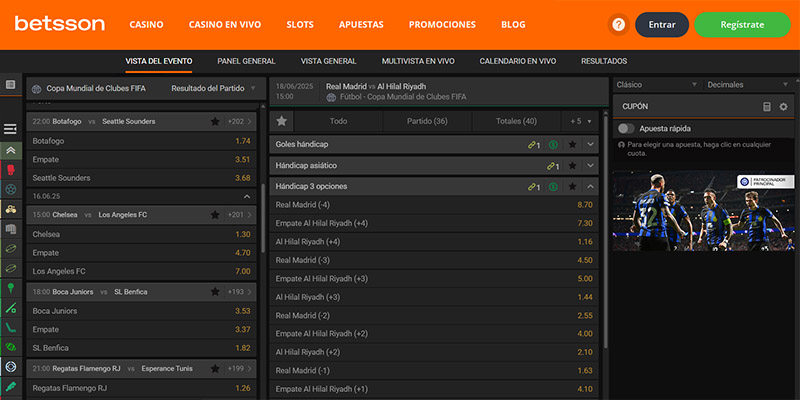The height and width of the screenshot is (400, 800).
Task: Click the Entrar login button
Action: (x=662, y=24)
